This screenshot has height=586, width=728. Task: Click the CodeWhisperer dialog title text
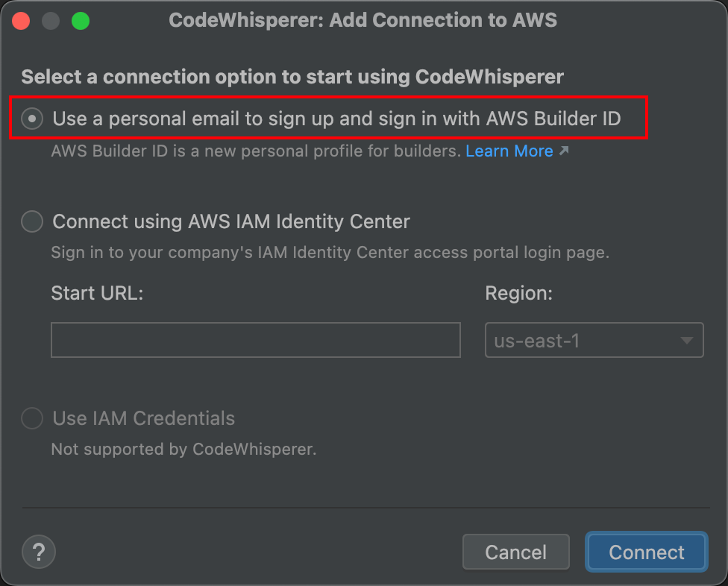click(363, 19)
